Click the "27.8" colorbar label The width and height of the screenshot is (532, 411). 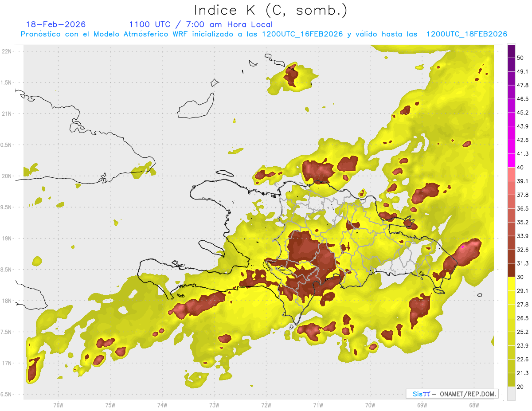[x=523, y=304]
